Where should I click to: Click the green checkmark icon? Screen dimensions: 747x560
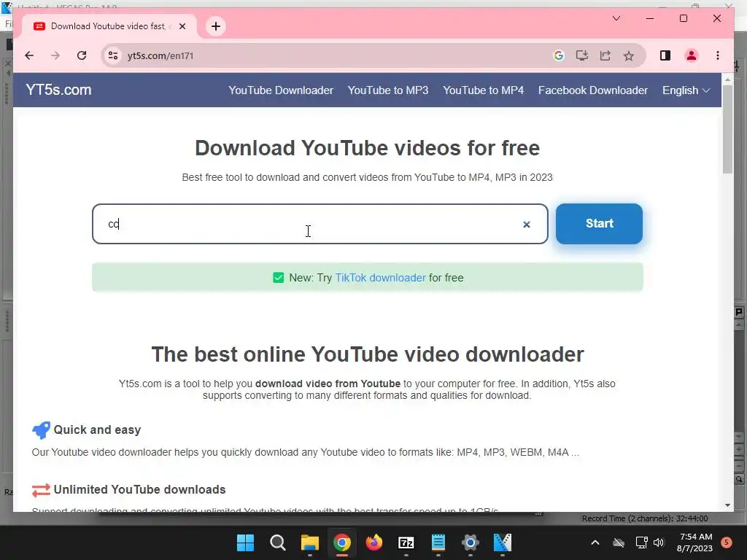[x=278, y=278]
